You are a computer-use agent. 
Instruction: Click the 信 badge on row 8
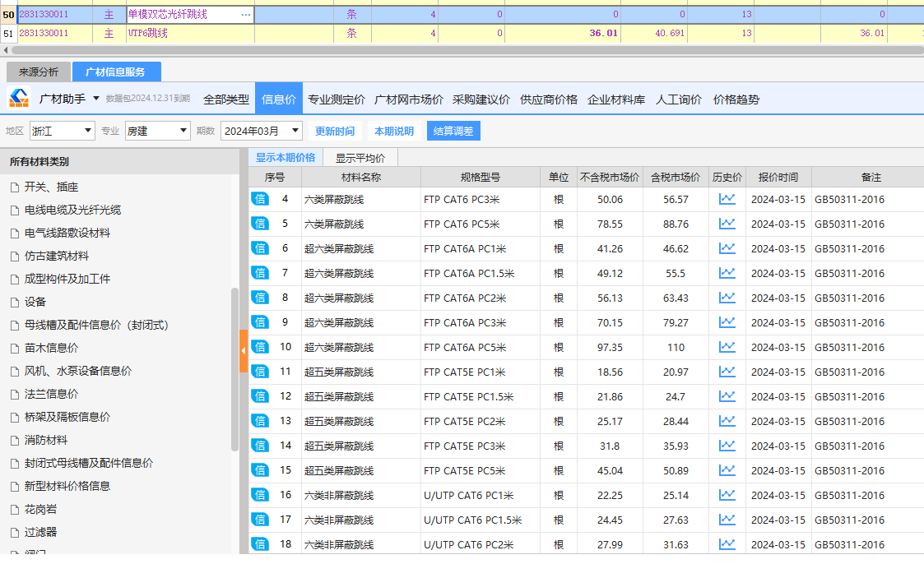260,298
